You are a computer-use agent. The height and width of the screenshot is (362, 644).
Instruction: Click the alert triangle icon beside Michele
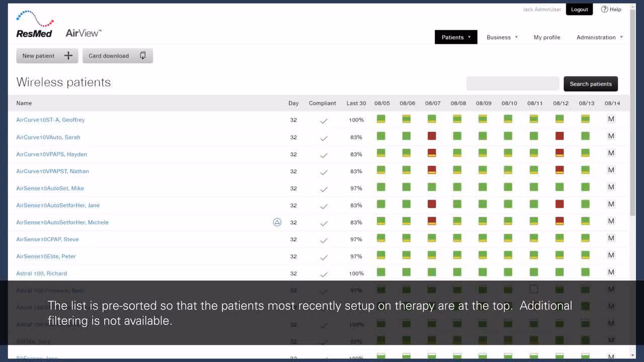pyautogui.click(x=277, y=222)
